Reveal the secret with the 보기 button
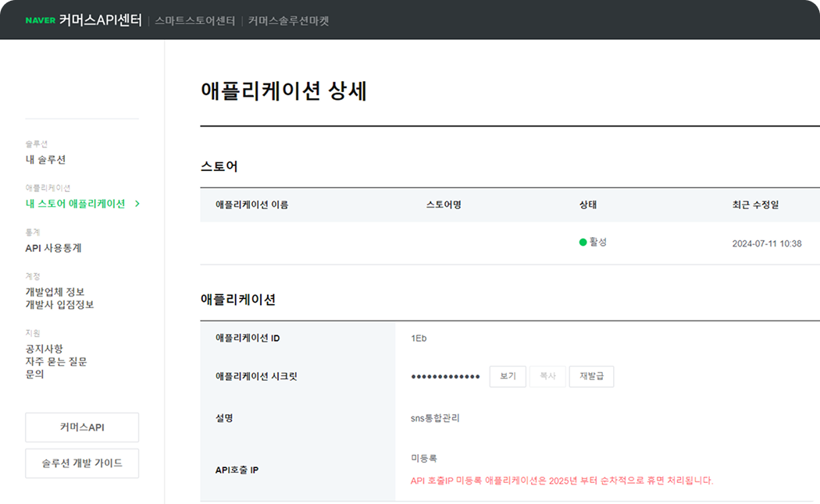 click(x=508, y=376)
